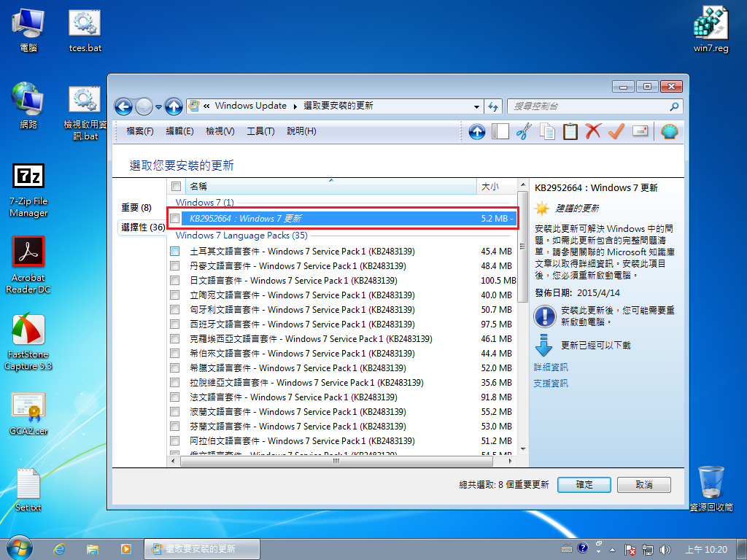747x560 pixels.
Task: Click the blue Up toolbar icon
Action: pyautogui.click(x=477, y=131)
